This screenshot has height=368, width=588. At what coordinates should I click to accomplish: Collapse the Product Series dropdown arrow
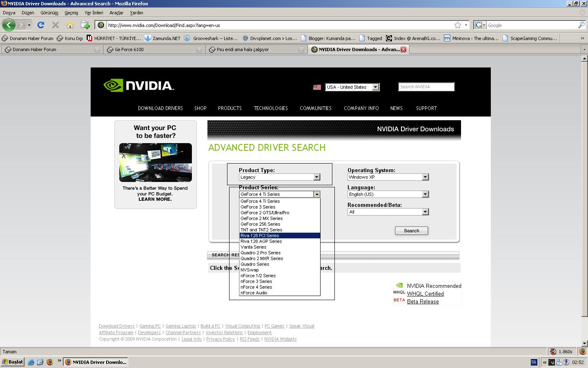(x=316, y=194)
